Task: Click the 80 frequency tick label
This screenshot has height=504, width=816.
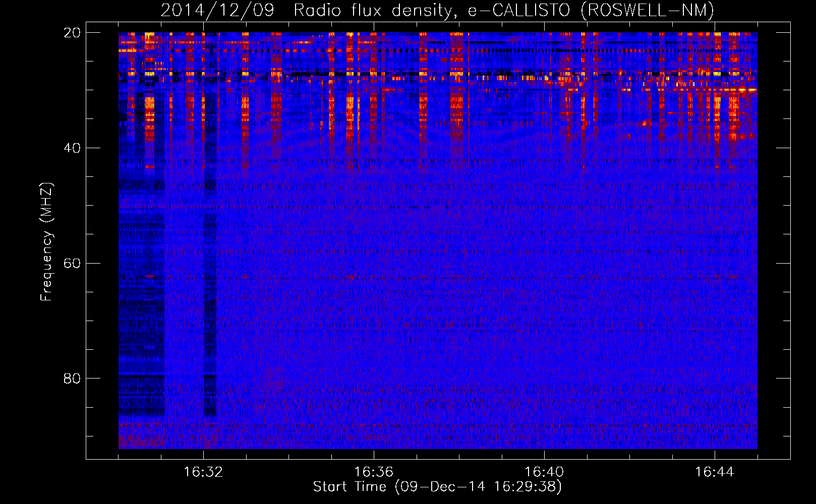Action: pos(72,379)
